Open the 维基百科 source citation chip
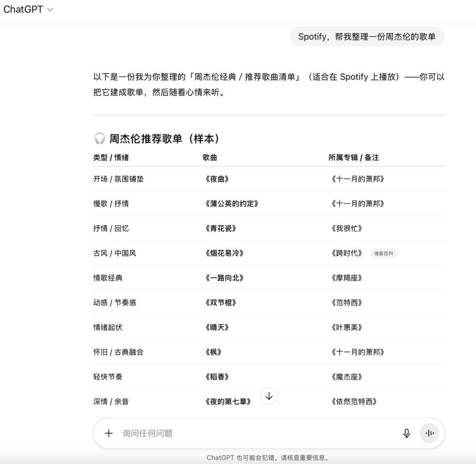 (383, 253)
